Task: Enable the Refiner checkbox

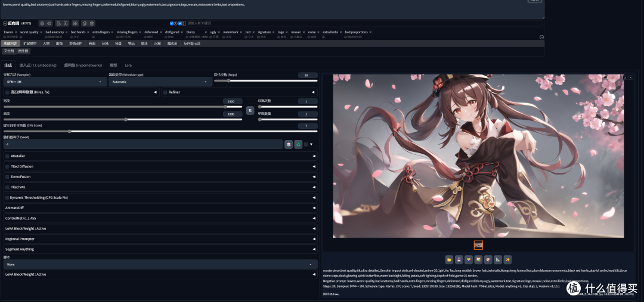Action: click(165, 92)
